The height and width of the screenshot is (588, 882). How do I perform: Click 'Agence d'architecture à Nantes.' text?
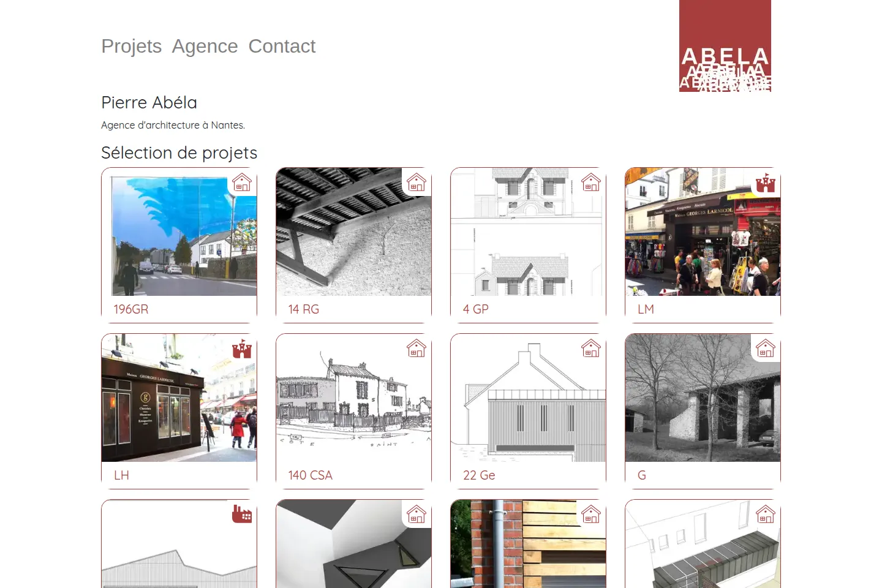click(173, 125)
